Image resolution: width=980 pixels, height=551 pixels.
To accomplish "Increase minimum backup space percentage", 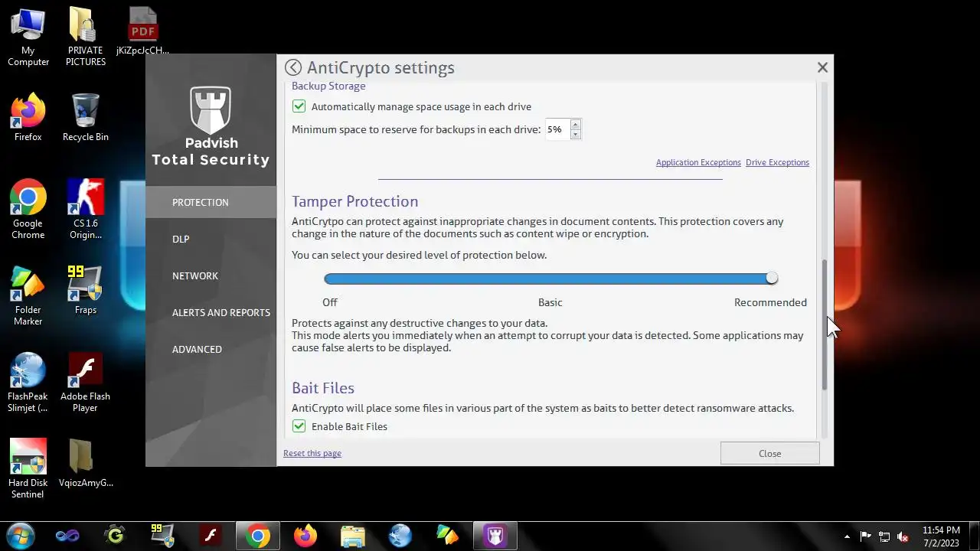I will (575, 124).
